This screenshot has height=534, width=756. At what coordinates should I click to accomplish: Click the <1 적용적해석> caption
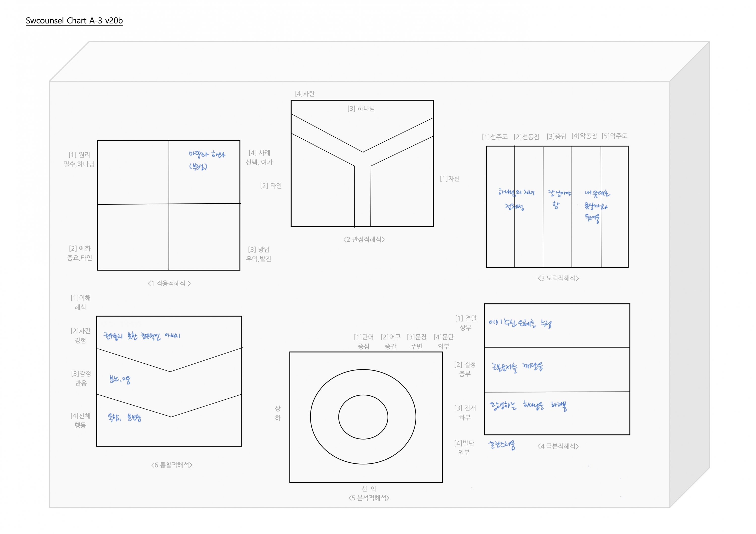[x=169, y=284]
